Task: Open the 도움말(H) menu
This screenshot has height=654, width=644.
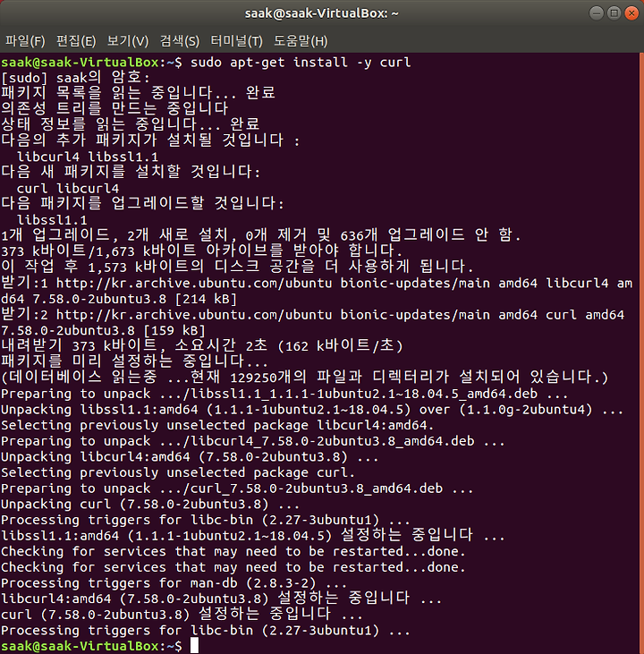Action: coord(301,41)
